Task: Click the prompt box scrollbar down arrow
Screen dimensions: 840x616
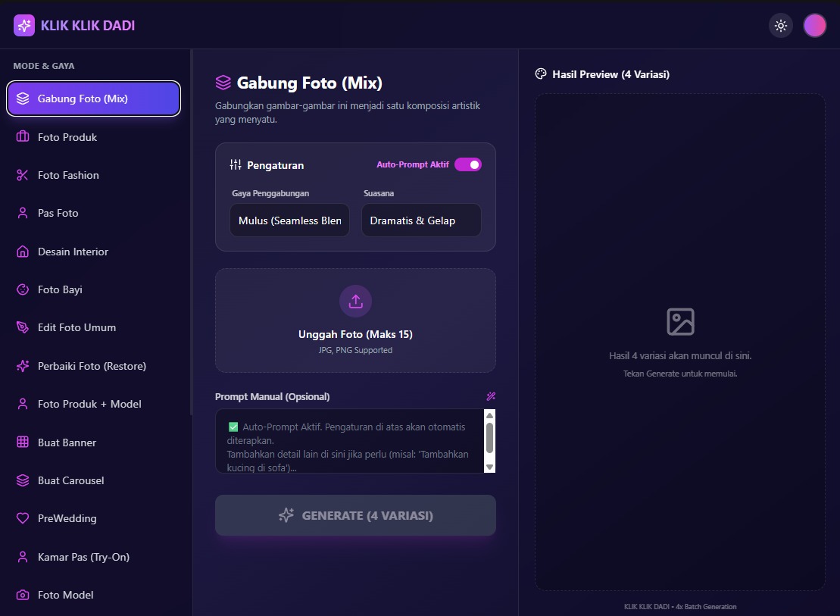Action: click(489, 467)
